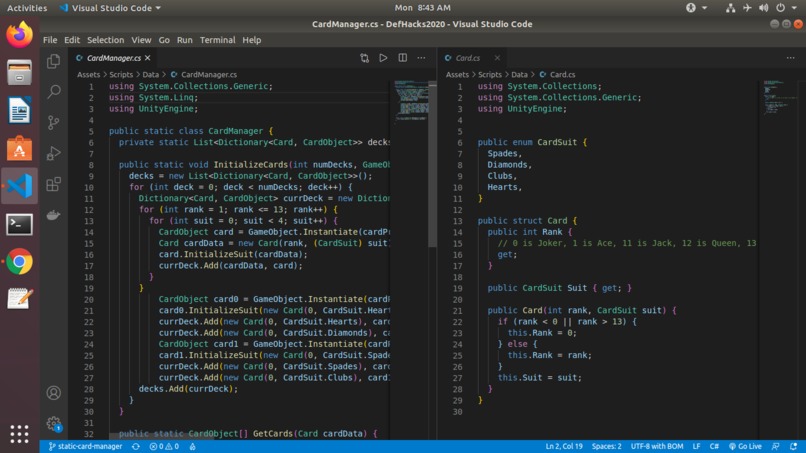Open the Docker view in activity bar
Screen dimensions: 806x453
[x=54, y=215]
